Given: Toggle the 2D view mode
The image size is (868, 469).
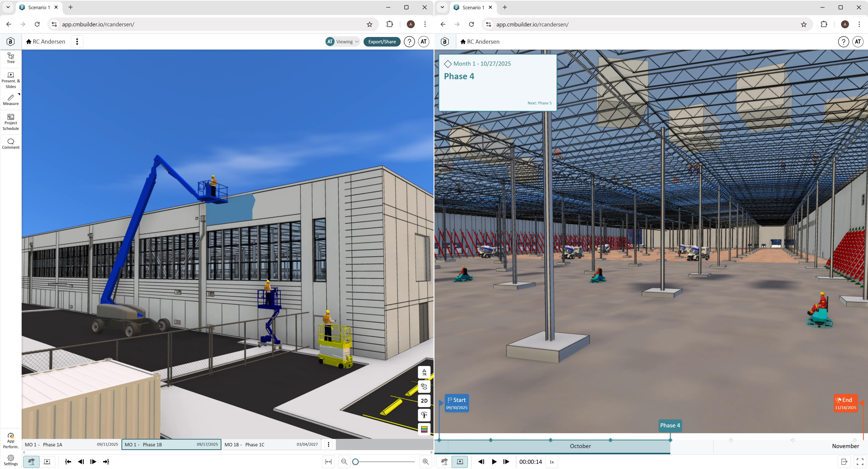Looking at the screenshot, I should point(424,400).
